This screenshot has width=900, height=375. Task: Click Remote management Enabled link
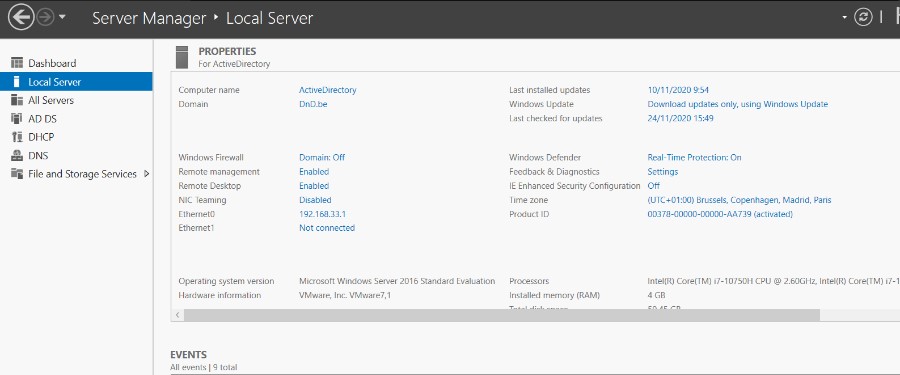(314, 172)
